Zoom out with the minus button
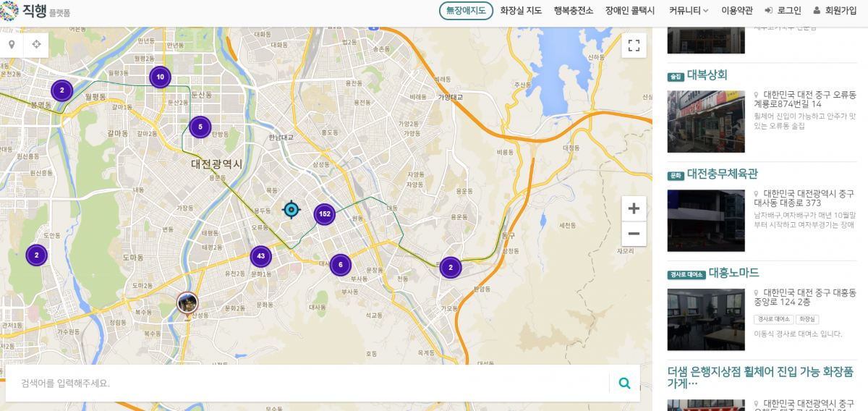868x411 pixels. (634, 233)
